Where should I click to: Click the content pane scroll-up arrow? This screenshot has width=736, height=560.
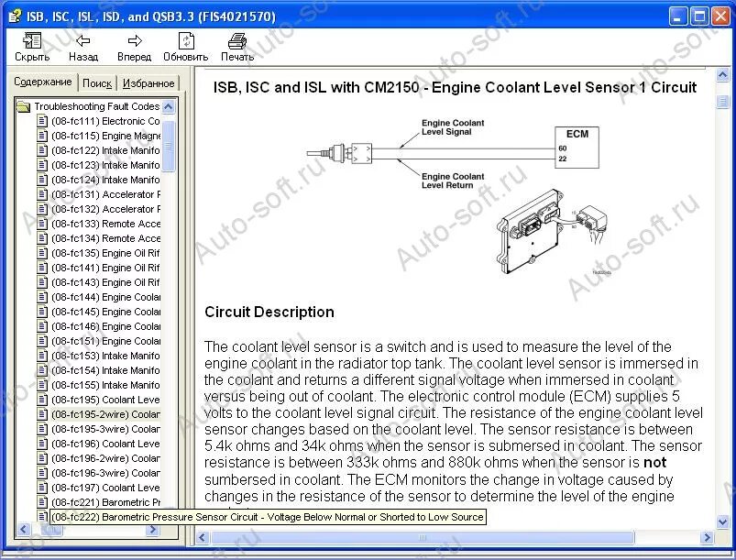[x=722, y=74]
